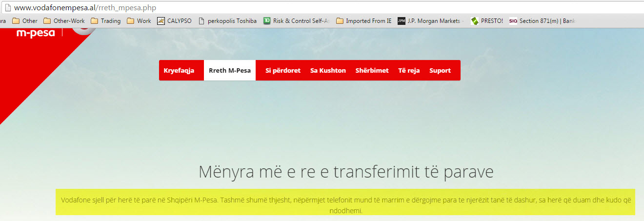Open the Imported From IE folder
The width and height of the screenshot is (644, 221).
pyautogui.click(x=363, y=21)
